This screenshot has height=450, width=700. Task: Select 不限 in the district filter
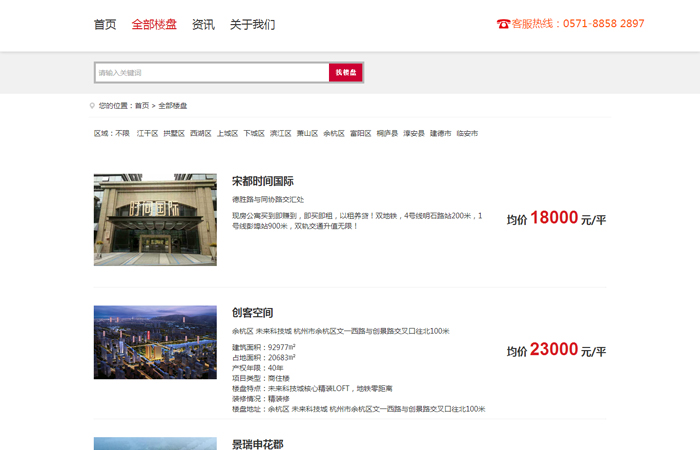(122, 133)
